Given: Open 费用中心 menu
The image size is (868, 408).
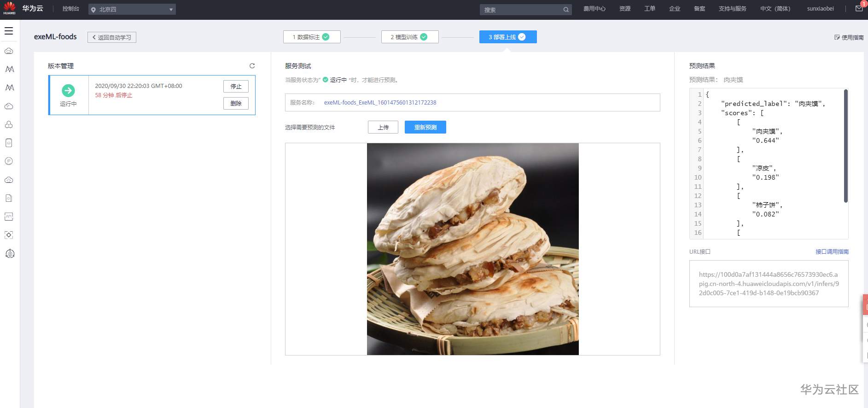Looking at the screenshot, I should [x=594, y=9].
